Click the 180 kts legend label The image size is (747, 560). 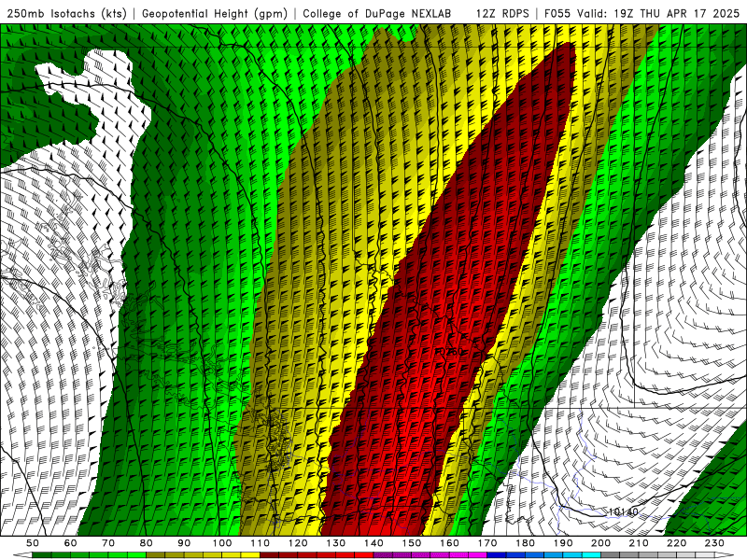click(525, 543)
